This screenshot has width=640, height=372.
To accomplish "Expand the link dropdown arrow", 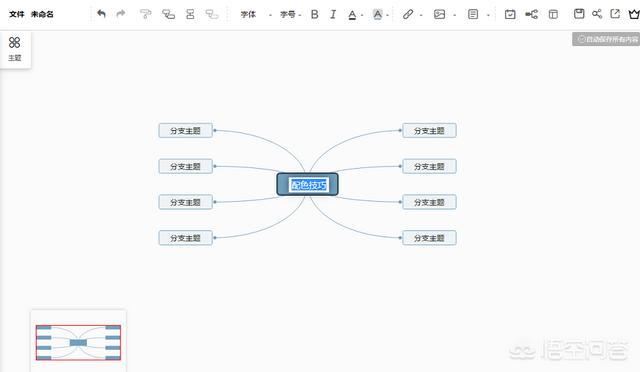I will [x=421, y=16].
